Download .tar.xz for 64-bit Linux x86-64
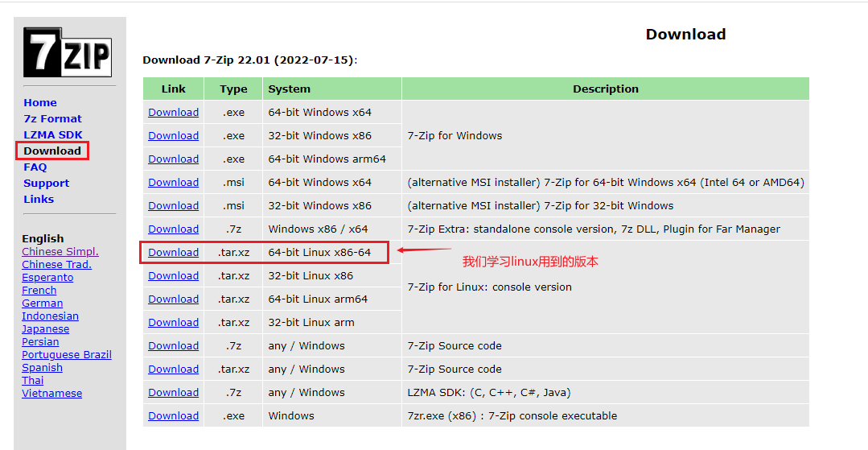 (x=173, y=252)
